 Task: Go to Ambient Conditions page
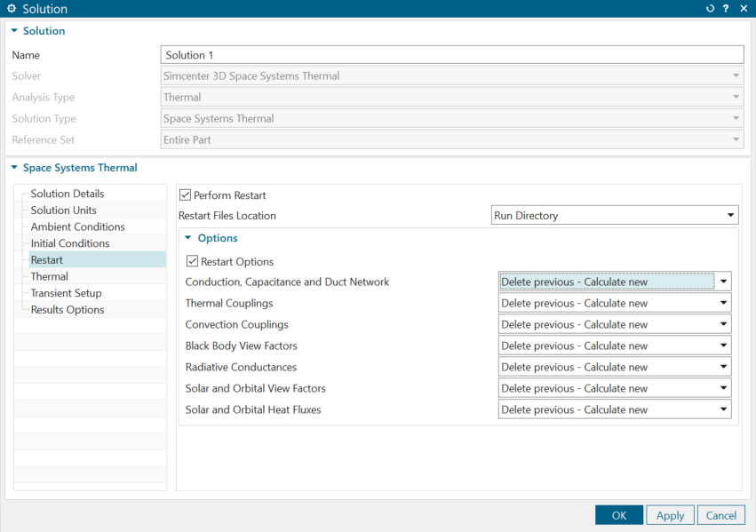point(77,226)
